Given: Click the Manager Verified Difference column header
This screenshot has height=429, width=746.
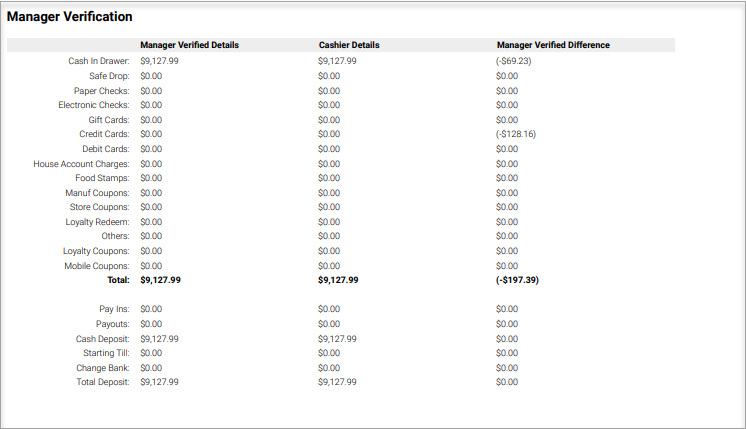Looking at the screenshot, I should (x=553, y=45).
